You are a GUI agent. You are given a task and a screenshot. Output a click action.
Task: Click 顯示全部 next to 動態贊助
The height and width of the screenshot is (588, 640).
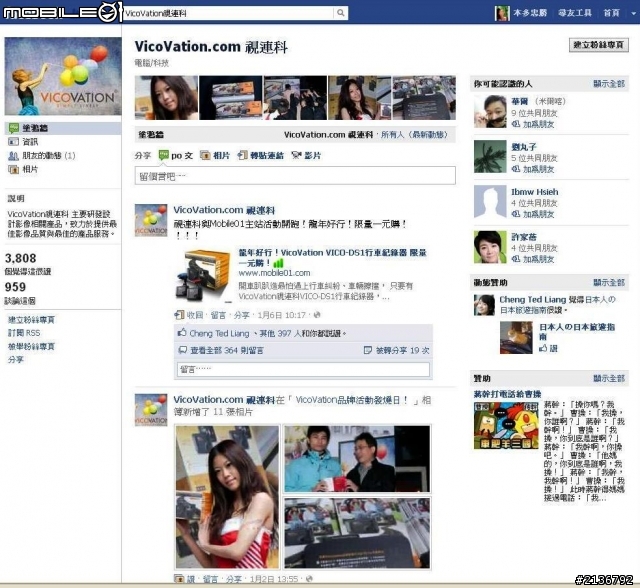[609, 282]
